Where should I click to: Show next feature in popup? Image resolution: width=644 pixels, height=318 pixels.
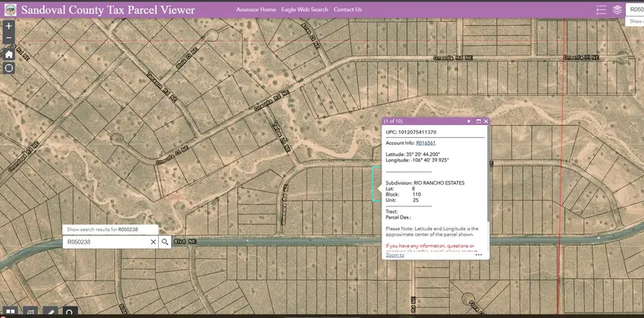[x=469, y=121]
